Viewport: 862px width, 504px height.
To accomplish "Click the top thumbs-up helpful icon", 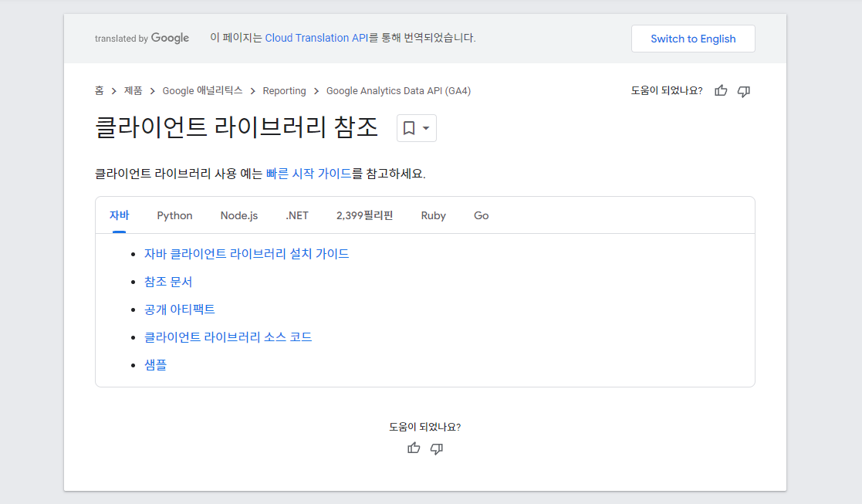I will click(x=721, y=90).
